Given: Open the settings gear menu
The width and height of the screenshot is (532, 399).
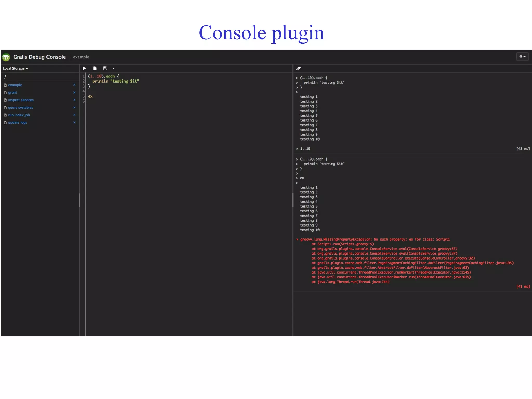Looking at the screenshot, I should click(x=522, y=57).
